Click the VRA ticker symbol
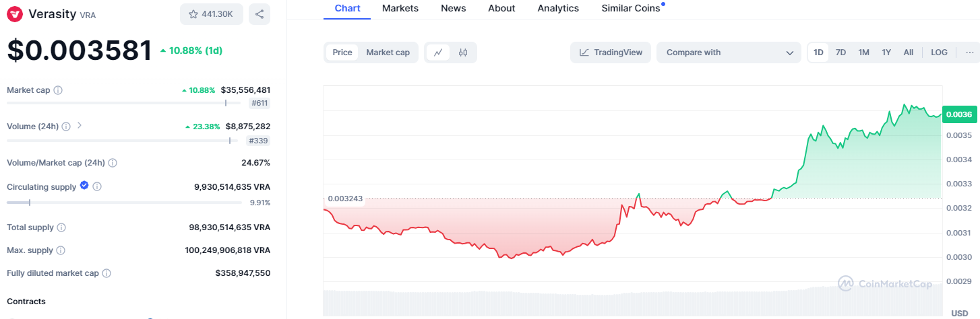This screenshot has width=980, height=319. 88,15
